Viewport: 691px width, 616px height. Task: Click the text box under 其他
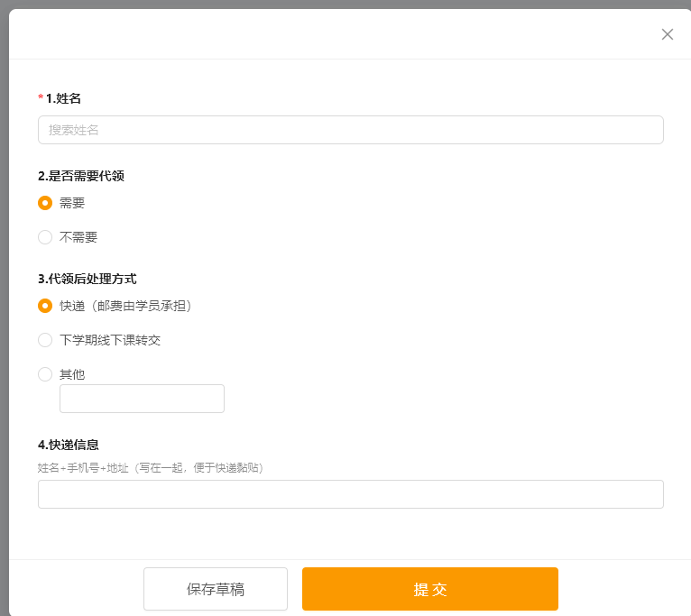point(142,399)
